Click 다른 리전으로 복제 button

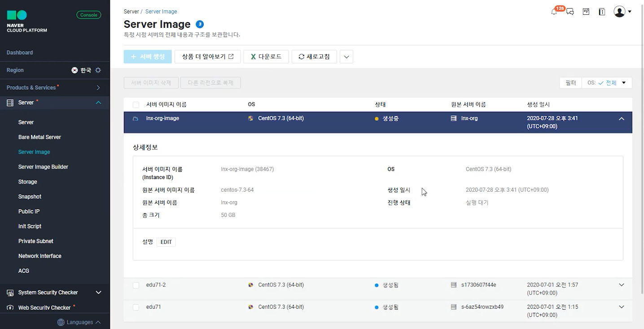pyautogui.click(x=210, y=83)
